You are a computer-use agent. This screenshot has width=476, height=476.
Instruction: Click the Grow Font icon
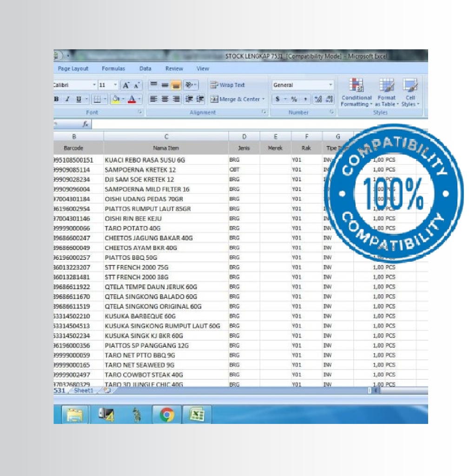tap(126, 86)
